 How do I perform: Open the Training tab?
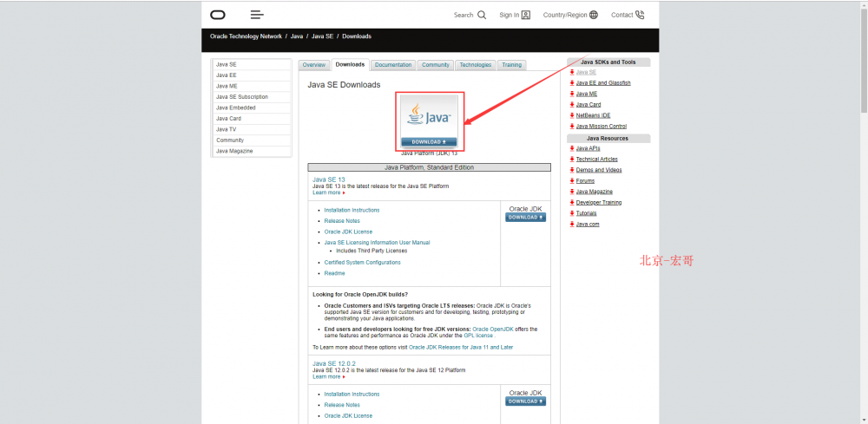click(512, 65)
